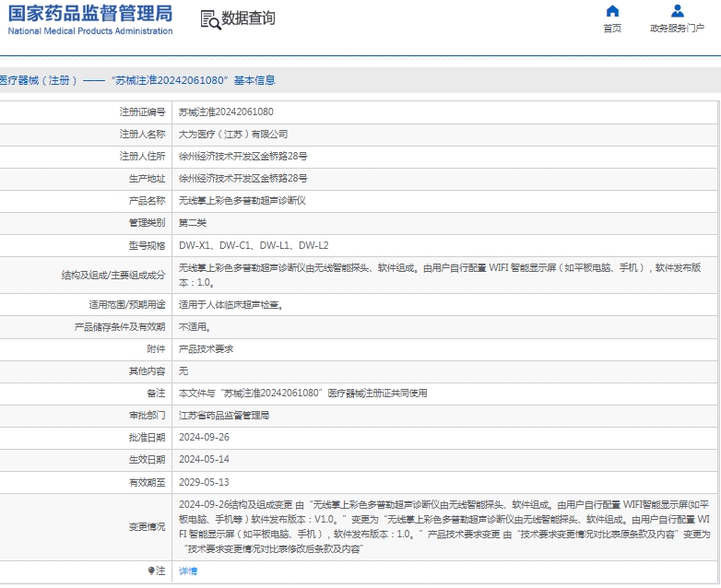Screen dimensions: 721x588
Task: Click the 产品储存条件及有效期 row label
Action: point(120,327)
